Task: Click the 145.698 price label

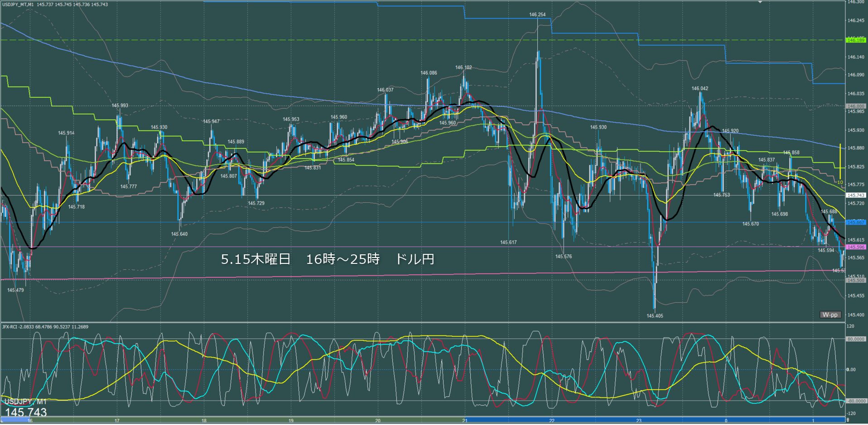Action: (x=780, y=214)
